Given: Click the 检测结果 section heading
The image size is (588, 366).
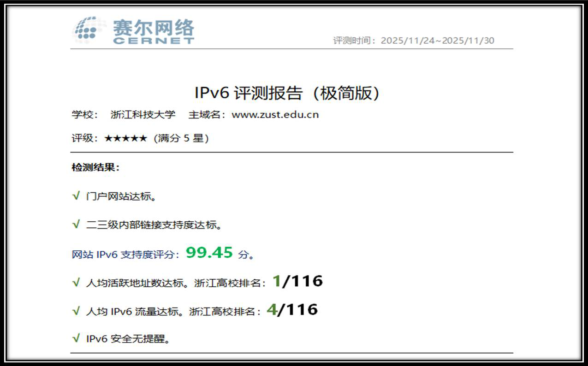Looking at the screenshot, I should point(95,167).
